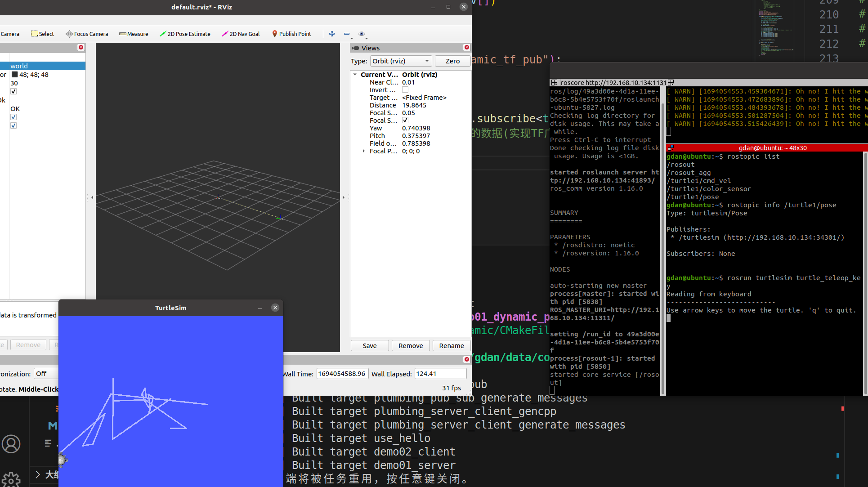The width and height of the screenshot is (868, 487).
Task: Select the Select tool in toolbar
Action: point(42,34)
